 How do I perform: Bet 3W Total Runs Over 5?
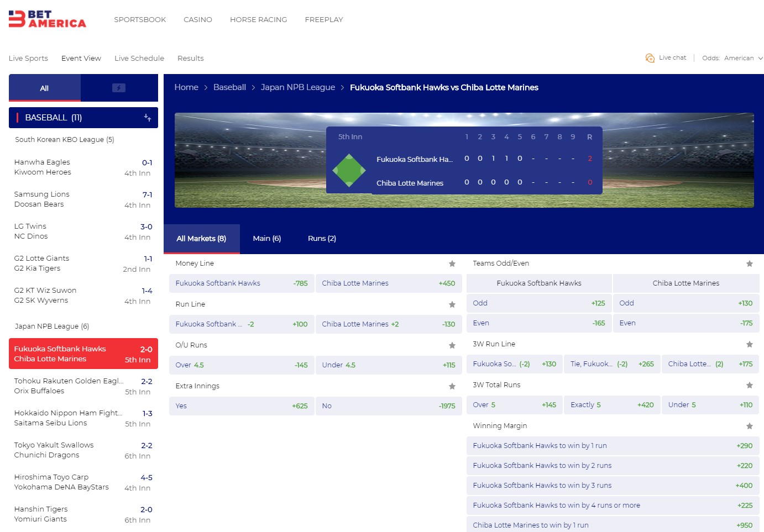click(515, 405)
